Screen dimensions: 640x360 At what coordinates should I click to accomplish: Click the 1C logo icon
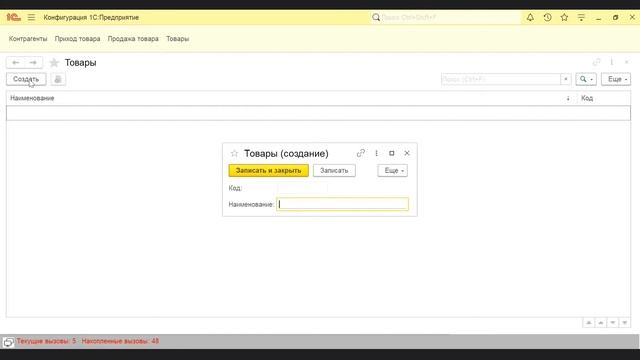pyautogui.click(x=13, y=17)
